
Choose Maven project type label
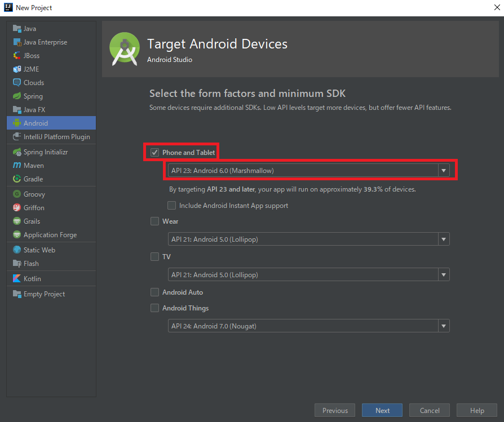[x=34, y=166]
